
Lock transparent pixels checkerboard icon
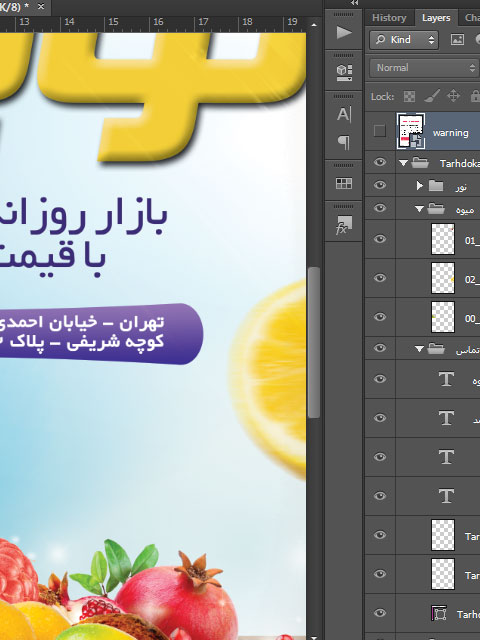click(x=409, y=96)
